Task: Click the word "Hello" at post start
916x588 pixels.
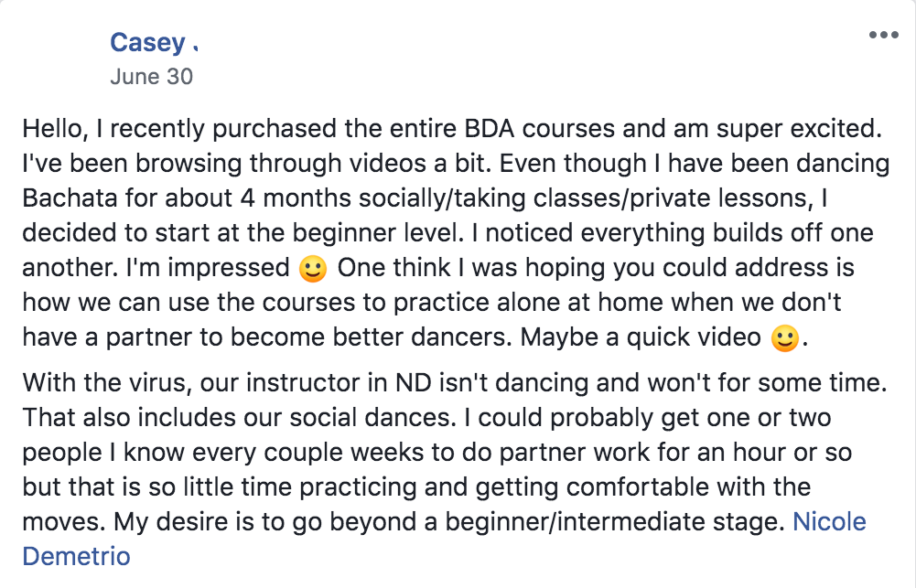Action: 52,129
